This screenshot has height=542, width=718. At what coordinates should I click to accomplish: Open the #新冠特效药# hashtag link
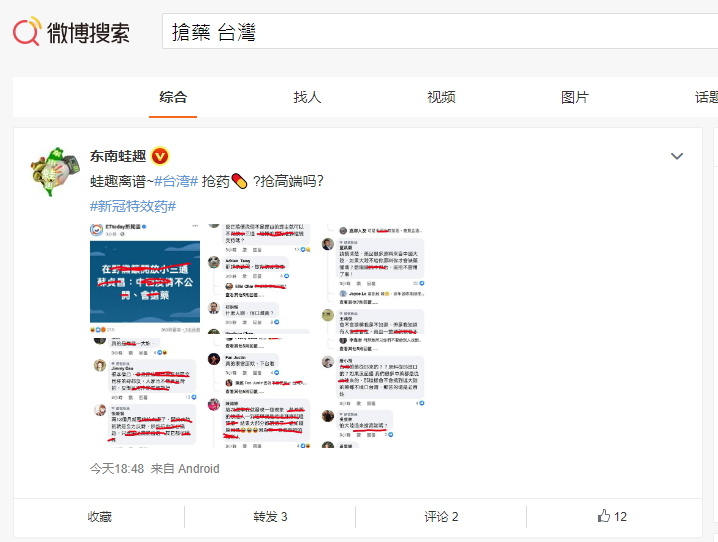point(133,206)
